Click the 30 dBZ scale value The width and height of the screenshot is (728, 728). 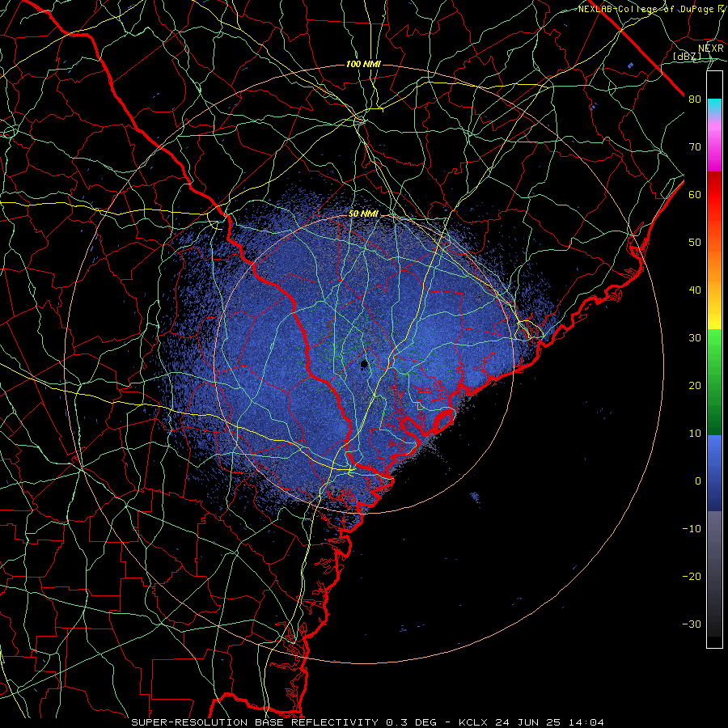[695, 338]
